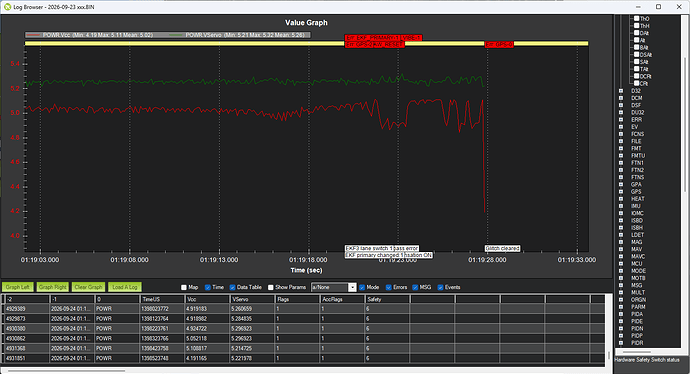The width and height of the screenshot is (690, 374).
Task: Click the Safety column header
Action: [x=387, y=299]
